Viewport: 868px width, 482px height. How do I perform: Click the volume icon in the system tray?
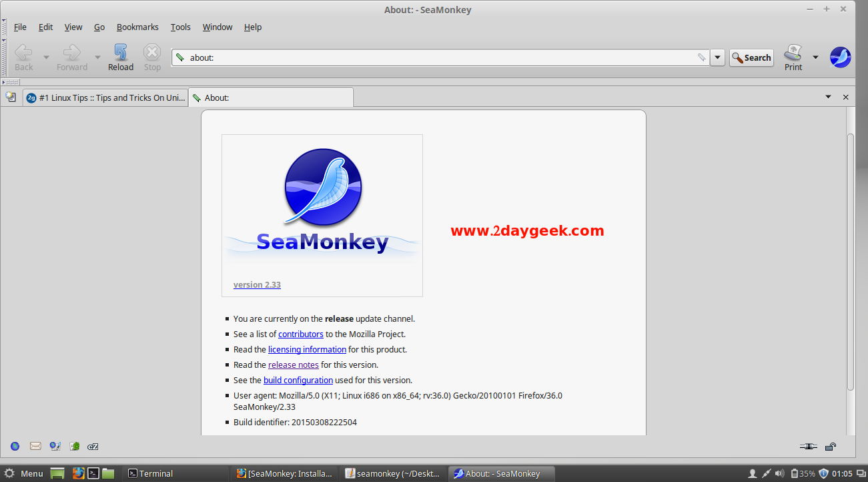click(x=780, y=473)
